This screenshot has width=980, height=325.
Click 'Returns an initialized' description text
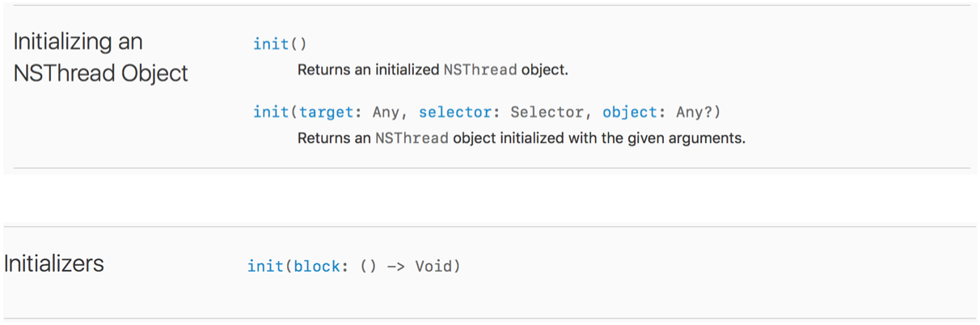tap(368, 70)
